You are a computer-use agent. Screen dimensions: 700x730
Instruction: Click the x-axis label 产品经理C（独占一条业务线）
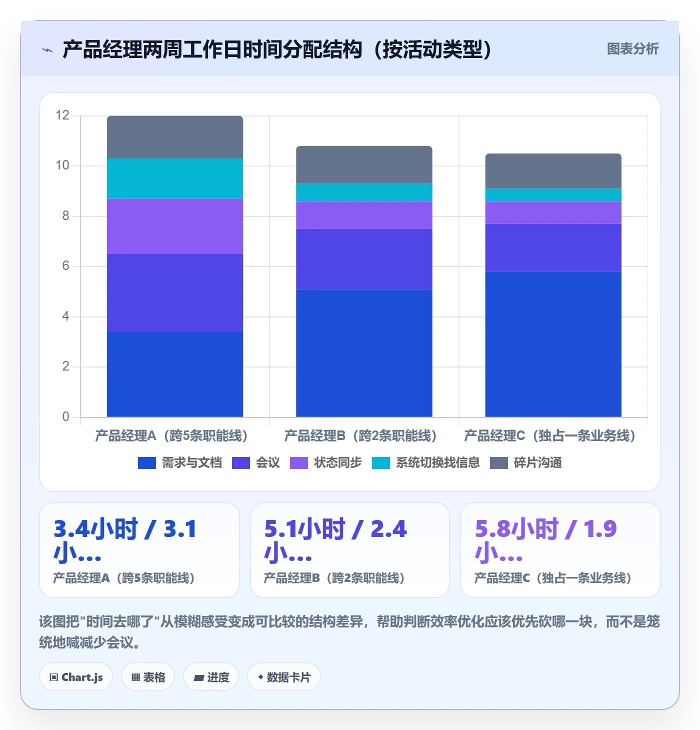click(x=549, y=436)
